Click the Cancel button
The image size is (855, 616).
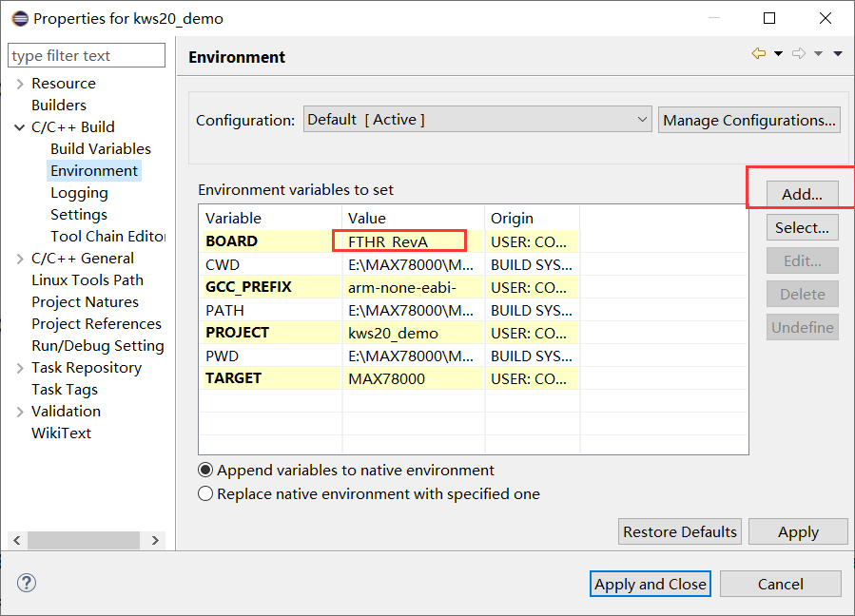(x=780, y=584)
